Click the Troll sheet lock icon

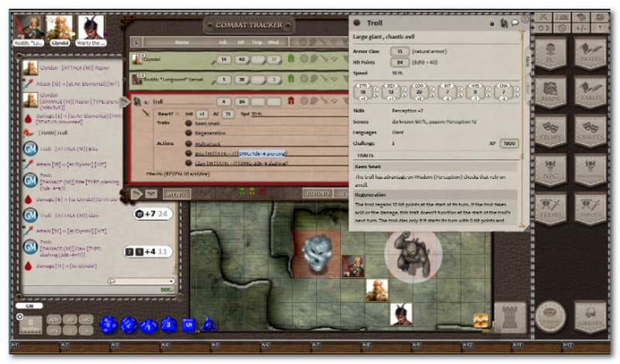492,23
